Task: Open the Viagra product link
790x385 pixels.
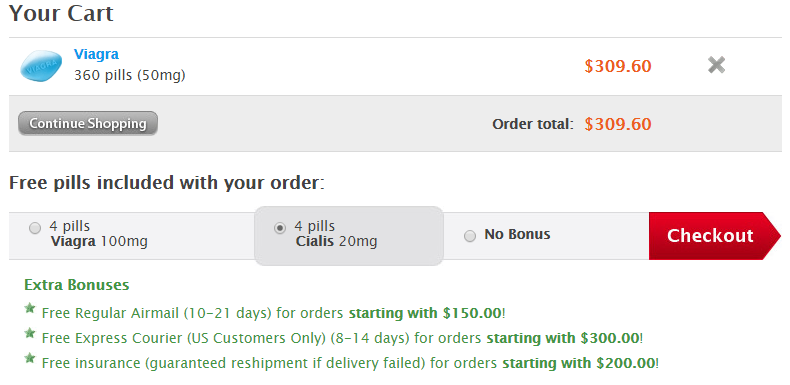Action: point(96,54)
